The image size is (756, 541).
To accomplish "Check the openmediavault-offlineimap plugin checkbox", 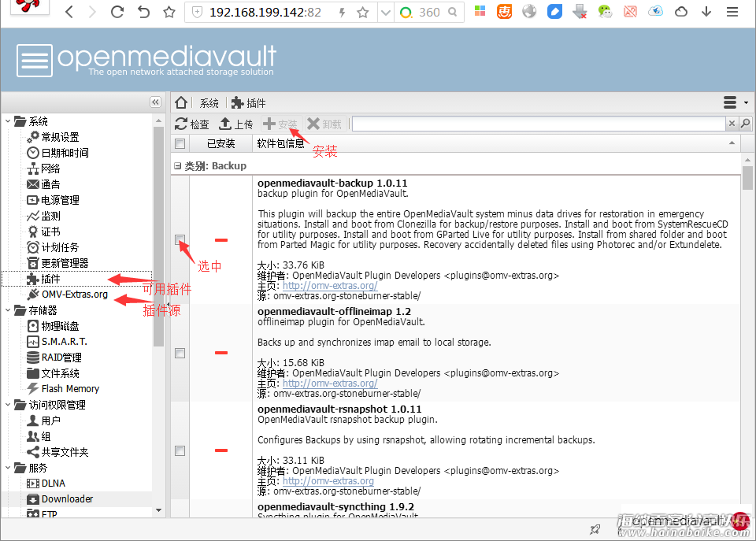I will [180, 354].
